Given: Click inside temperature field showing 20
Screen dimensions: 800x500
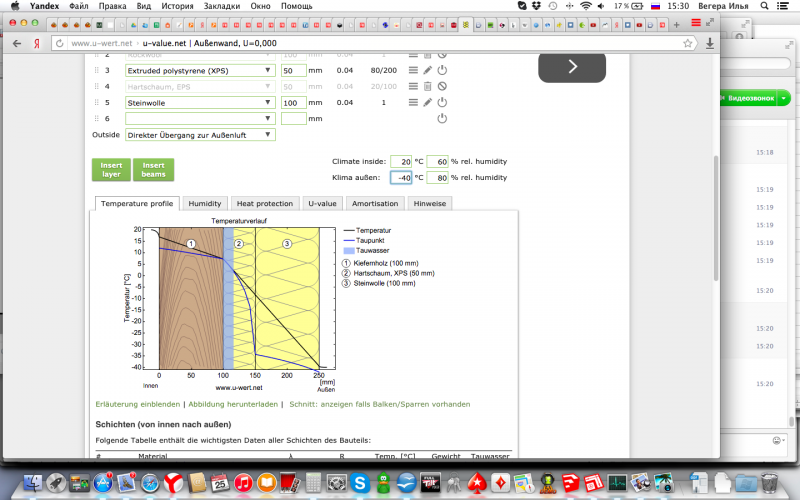Looking at the screenshot, I should (x=401, y=161).
